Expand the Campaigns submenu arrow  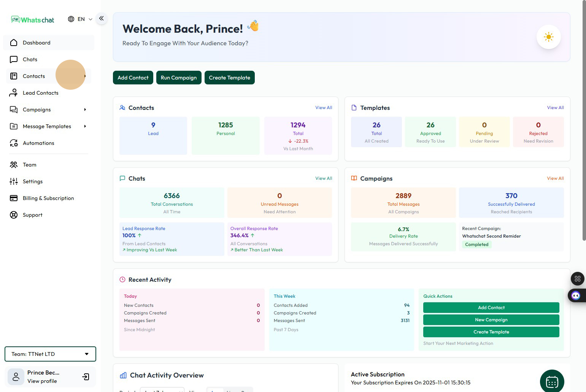(85, 110)
